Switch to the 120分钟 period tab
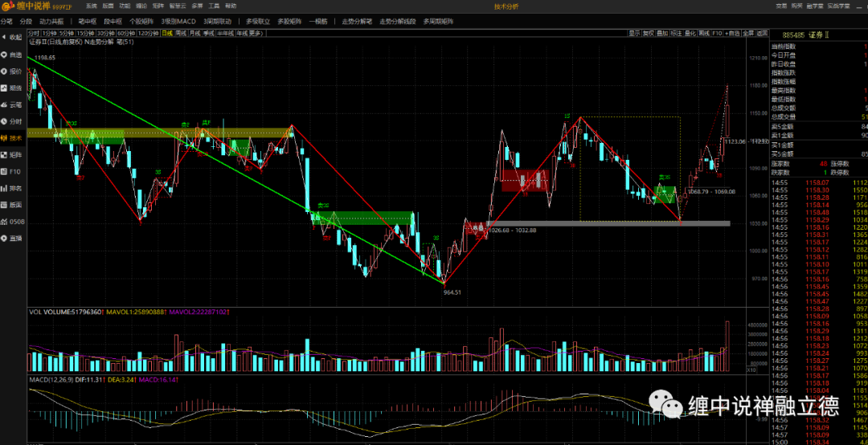The height and width of the screenshot is (445, 868). pos(149,33)
